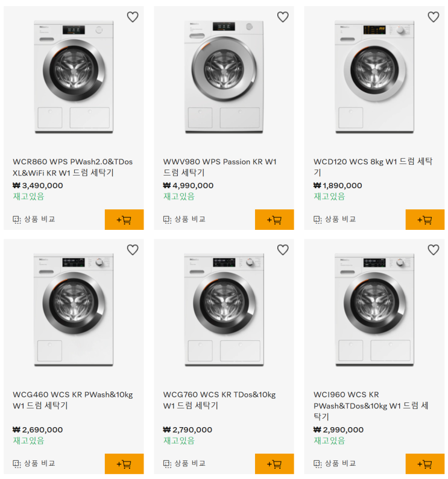Enable 상품 비교 for WWV980 WPS Passion
Viewport: 448px width, 479px height.
point(185,220)
